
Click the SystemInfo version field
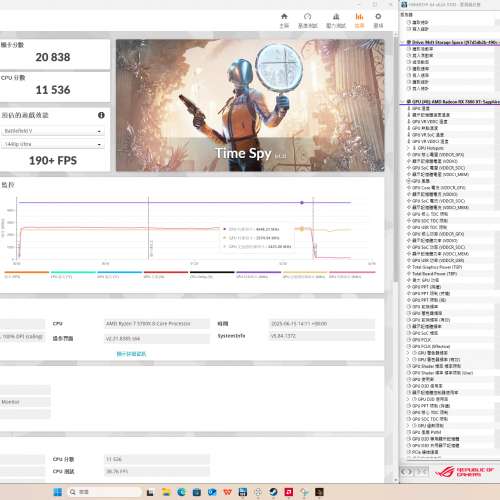tap(322, 336)
